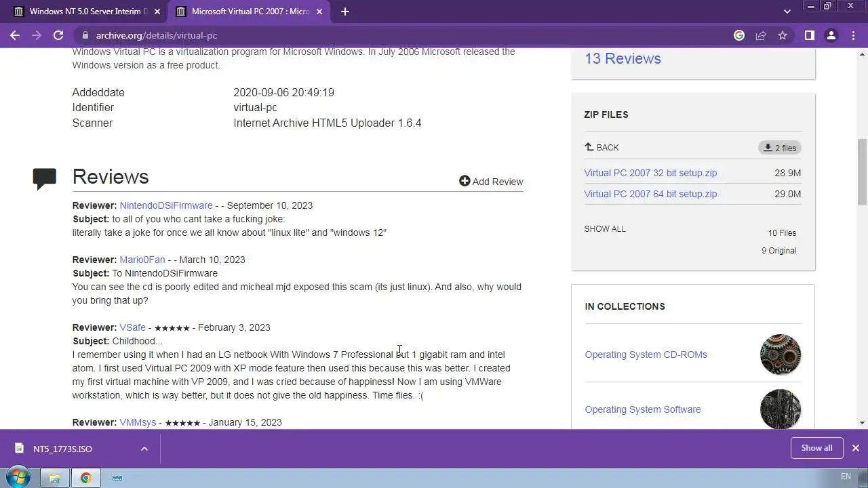Click the Add Review plus icon
This screenshot has height=488, width=868.
point(465,181)
